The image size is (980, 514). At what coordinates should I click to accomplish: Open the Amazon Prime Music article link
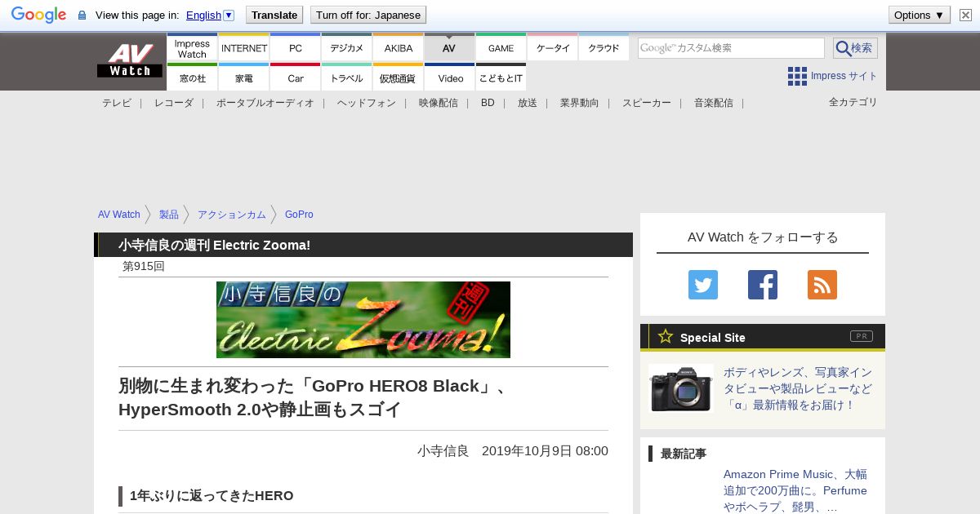(x=795, y=490)
